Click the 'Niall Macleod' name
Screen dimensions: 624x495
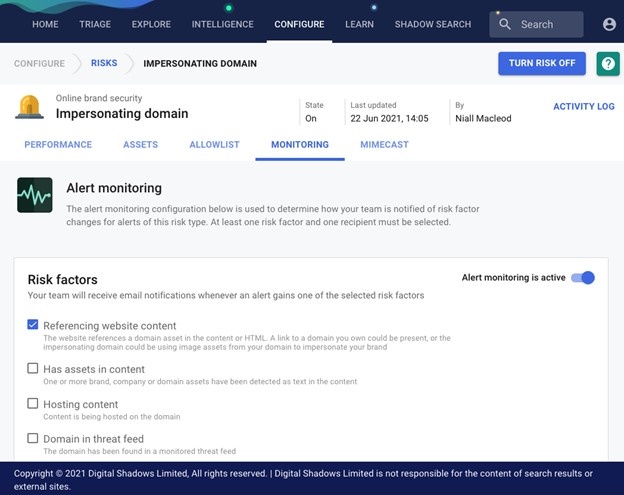[x=483, y=118]
